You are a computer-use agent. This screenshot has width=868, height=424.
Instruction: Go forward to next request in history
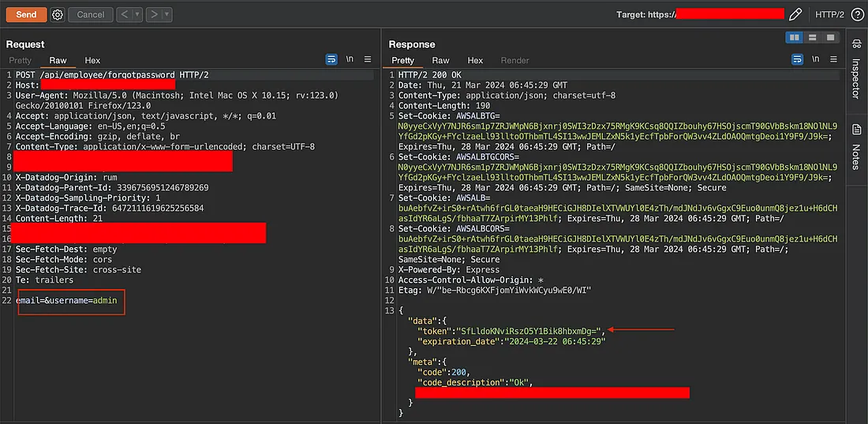point(154,14)
